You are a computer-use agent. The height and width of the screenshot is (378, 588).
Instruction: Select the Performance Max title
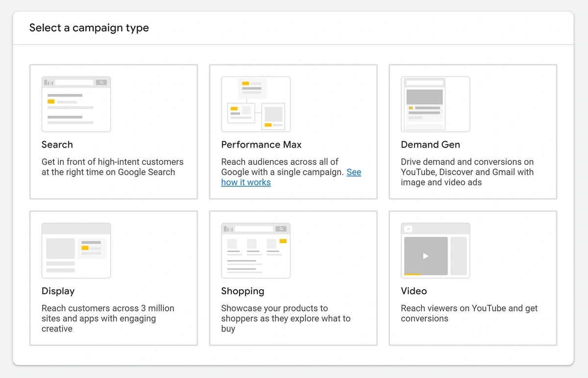click(261, 145)
